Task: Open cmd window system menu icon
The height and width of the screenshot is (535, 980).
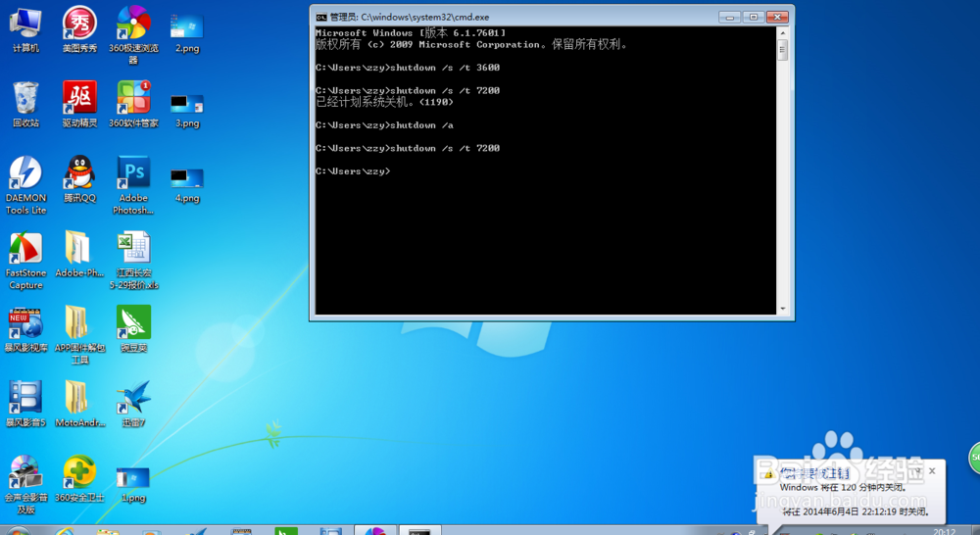Action: [321, 17]
